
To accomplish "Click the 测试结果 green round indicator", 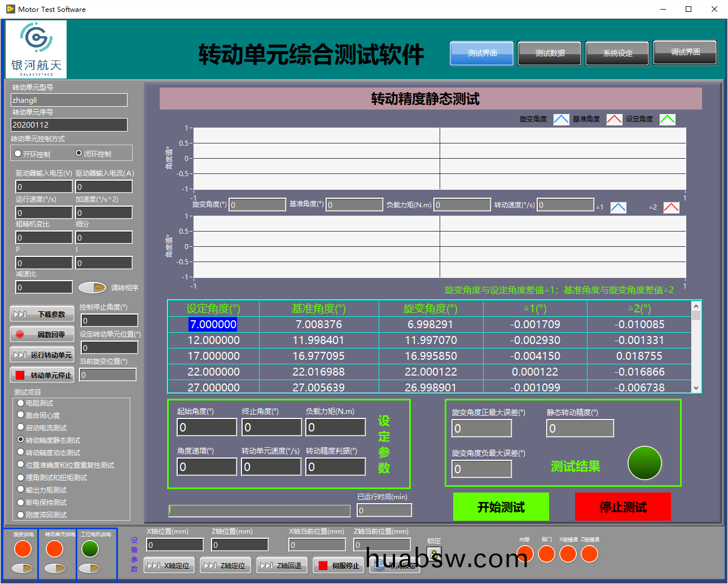I will tap(644, 463).
